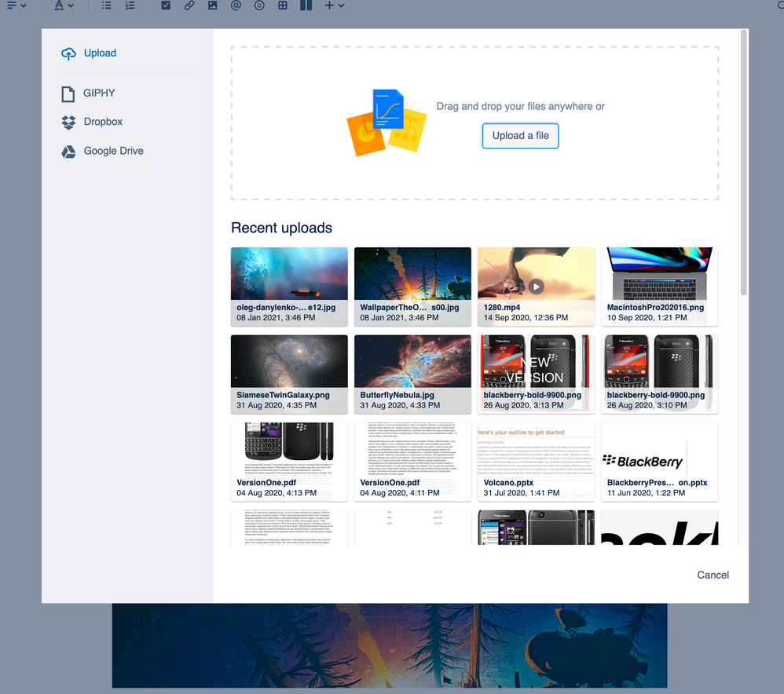This screenshot has height=694, width=784.
Task: Click the date 14 Sep 2020, 12:36 PM
Action: (526, 318)
